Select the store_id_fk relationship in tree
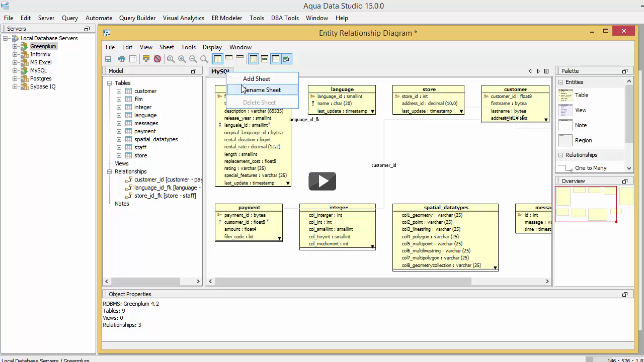The height and width of the screenshot is (362, 644). 165,196
